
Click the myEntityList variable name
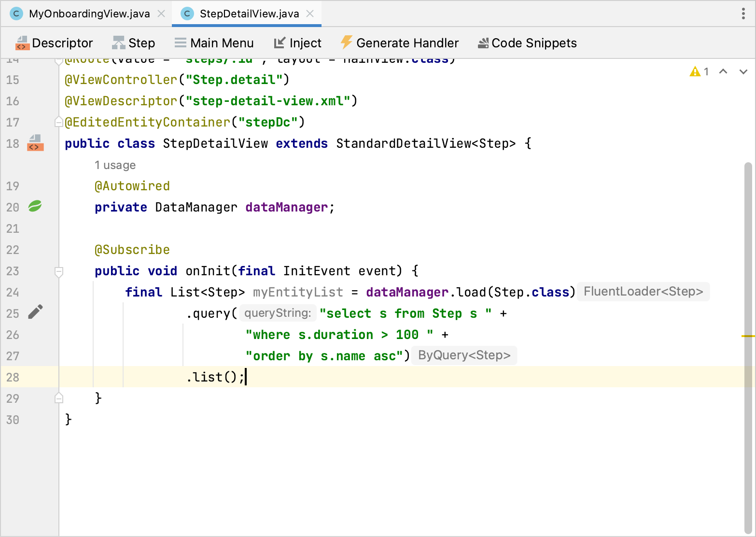(x=298, y=292)
